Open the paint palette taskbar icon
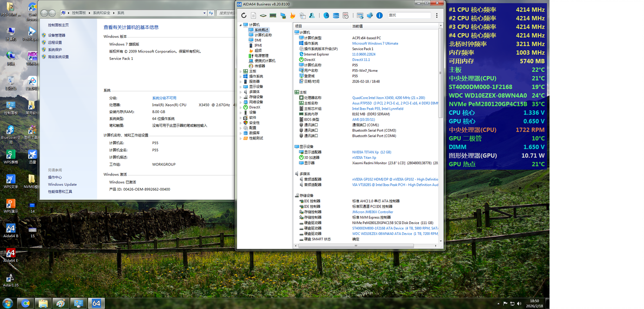Screen dimensions: 644x309 click(x=61, y=303)
